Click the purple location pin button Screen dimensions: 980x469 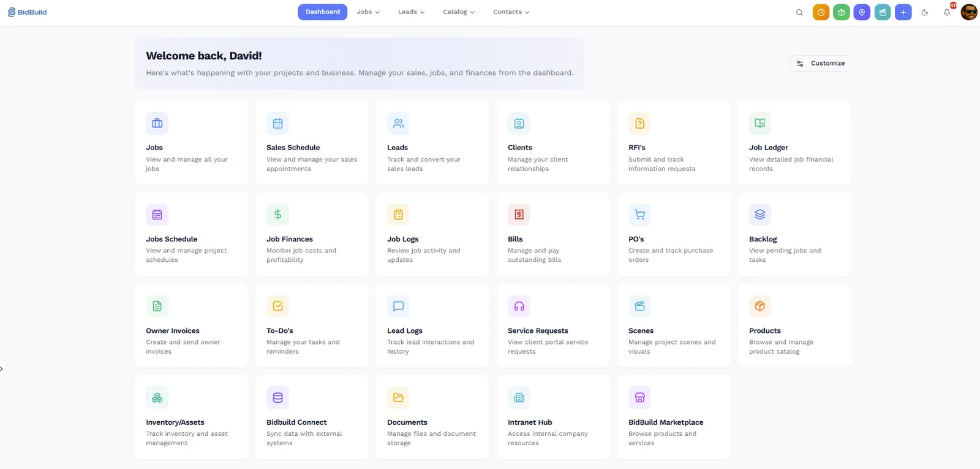[x=862, y=12]
